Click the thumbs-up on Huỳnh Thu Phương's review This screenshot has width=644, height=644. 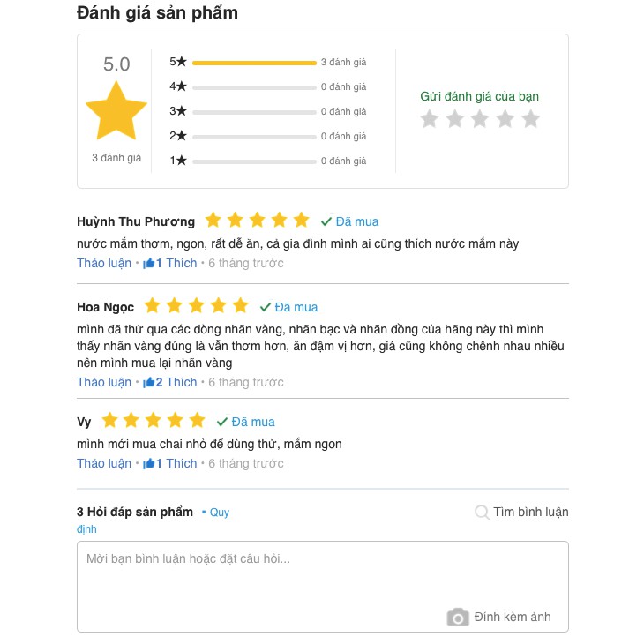149,263
